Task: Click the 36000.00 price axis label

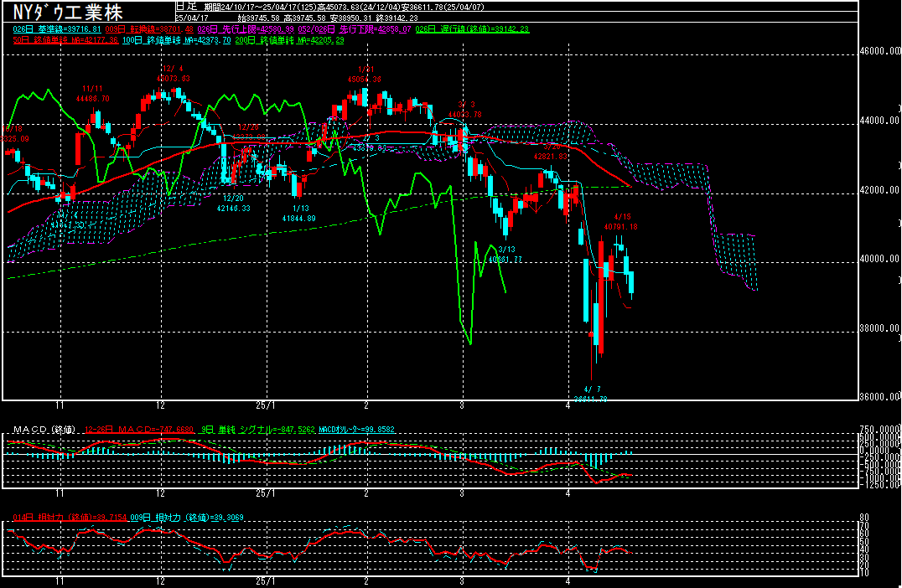Action: point(880,396)
